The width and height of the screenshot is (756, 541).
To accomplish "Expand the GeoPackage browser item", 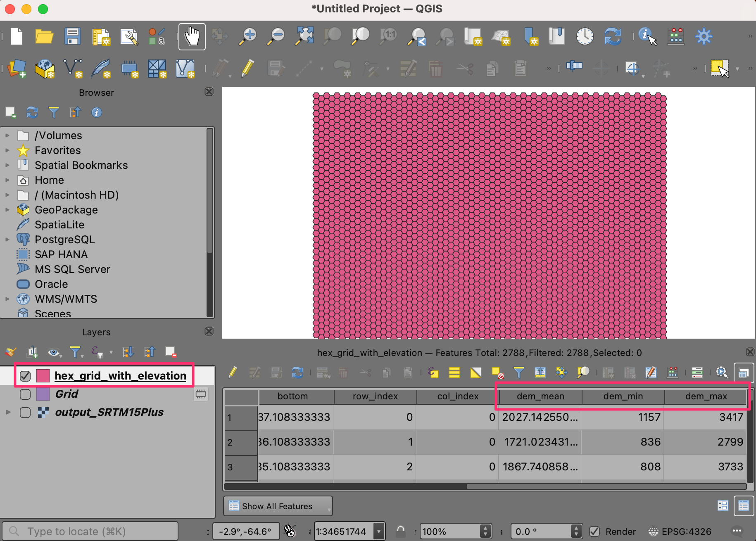I will click(x=7, y=210).
